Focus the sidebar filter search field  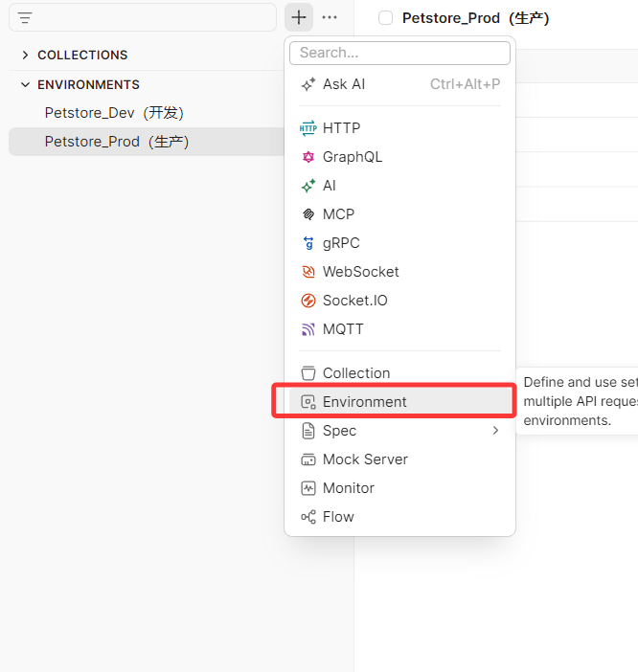click(143, 17)
